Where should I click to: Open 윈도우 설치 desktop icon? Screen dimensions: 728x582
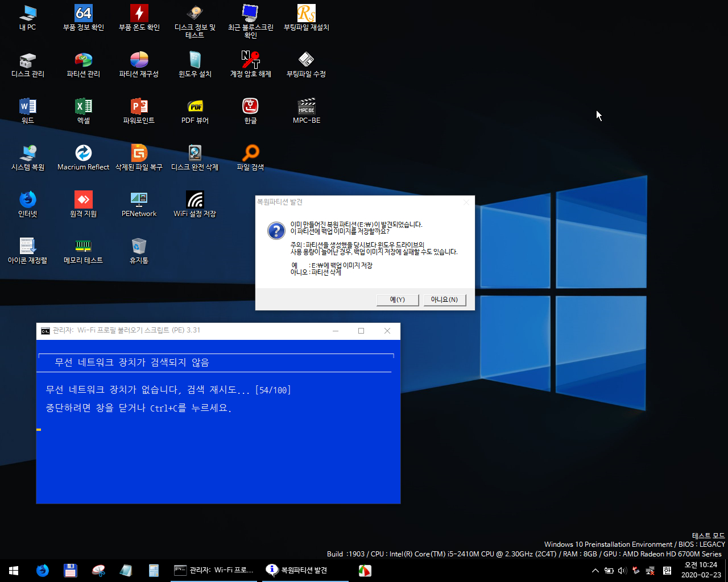195,64
